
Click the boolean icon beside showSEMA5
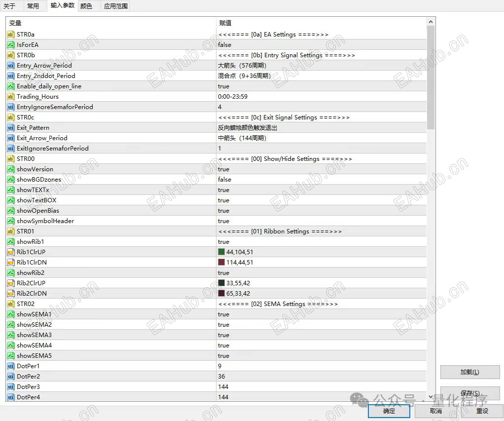(x=11, y=356)
